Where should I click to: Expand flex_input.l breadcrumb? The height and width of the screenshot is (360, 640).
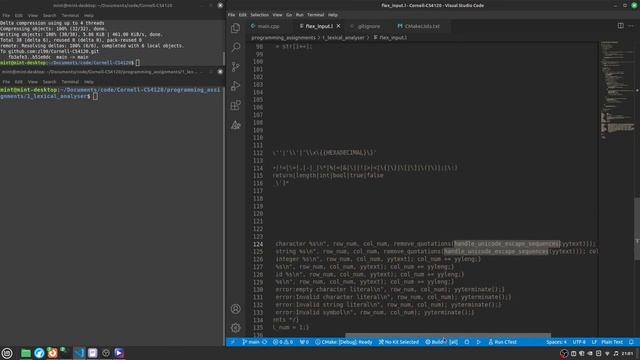[x=390, y=38]
